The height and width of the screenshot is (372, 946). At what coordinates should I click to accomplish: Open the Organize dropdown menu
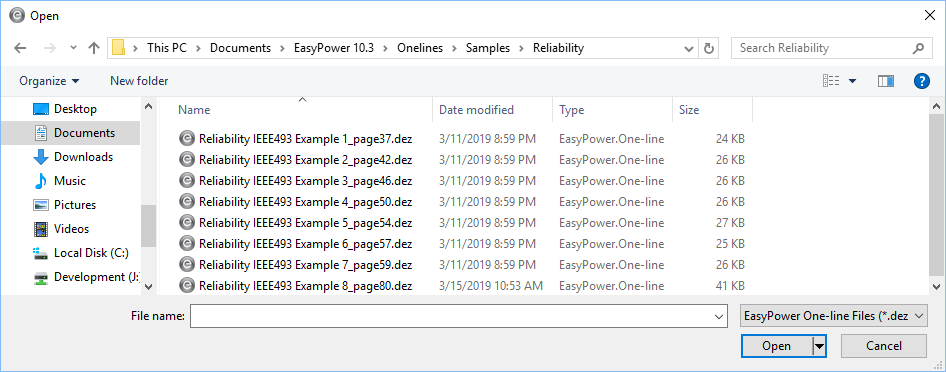(49, 81)
